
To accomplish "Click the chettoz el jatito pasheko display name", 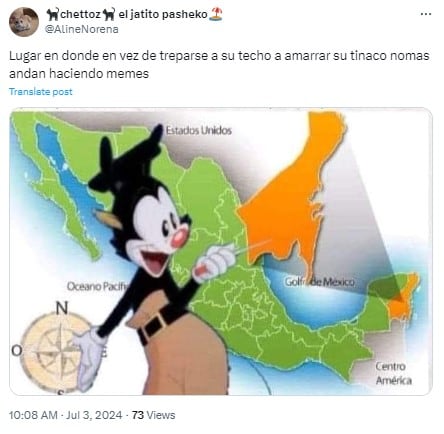I will point(135,14).
